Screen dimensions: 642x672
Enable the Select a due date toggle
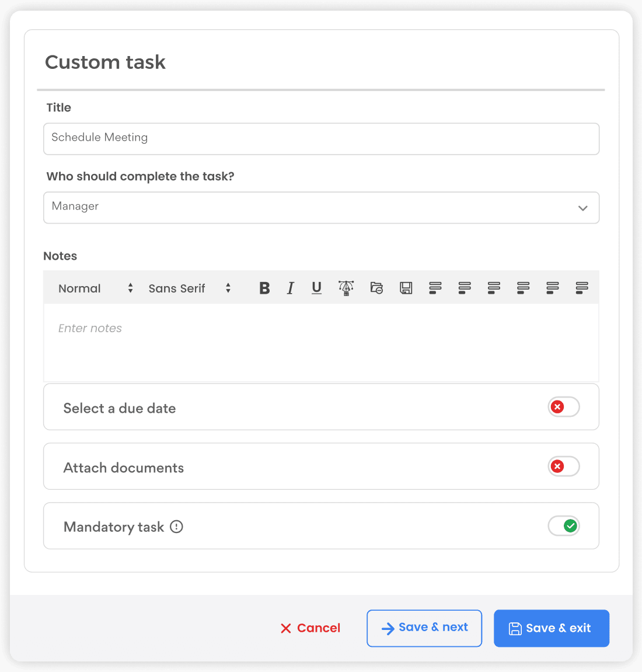[563, 407]
